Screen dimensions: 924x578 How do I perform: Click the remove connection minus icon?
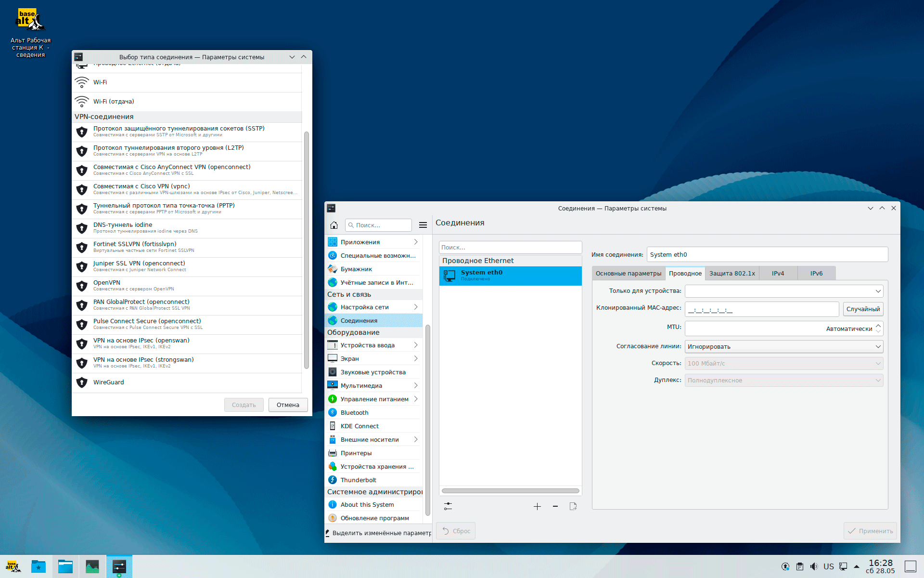[x=555, y=506]
